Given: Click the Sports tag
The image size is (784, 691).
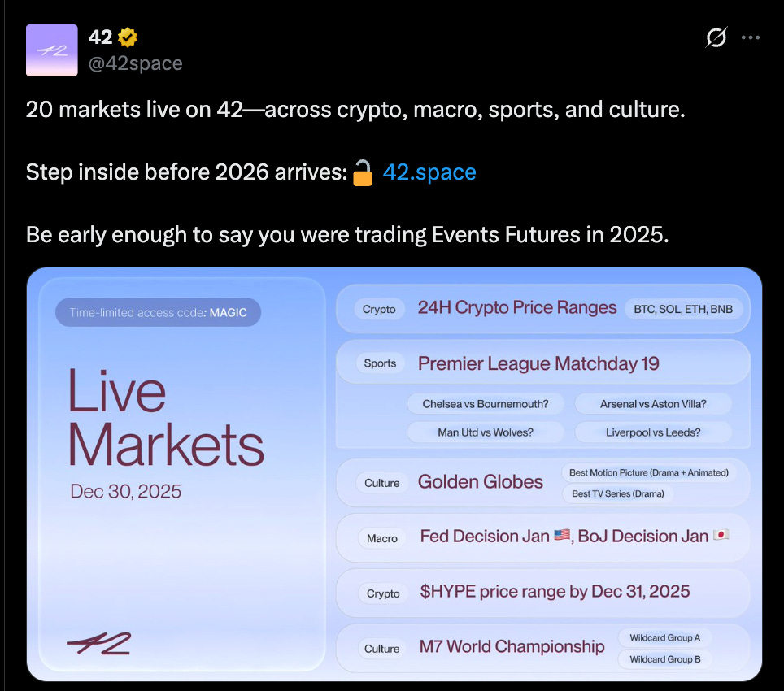Looking at the screenshot, I should pos(380,363).
